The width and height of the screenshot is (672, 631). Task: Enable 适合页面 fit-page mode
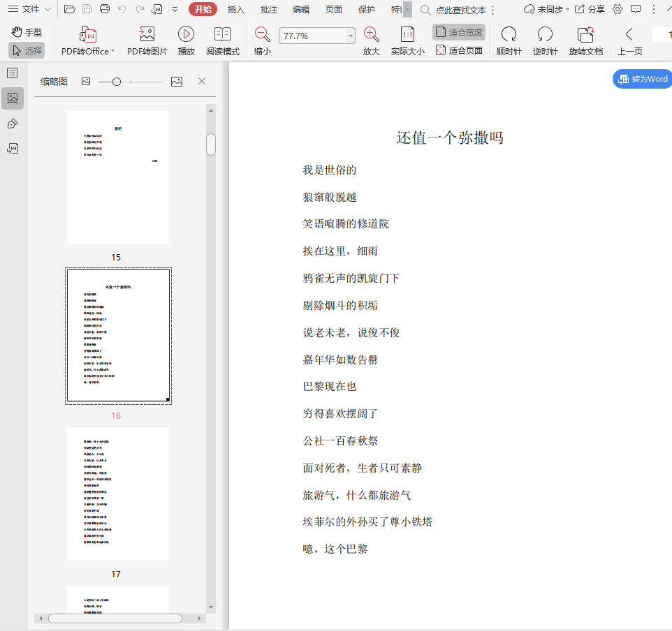coord(459,50)
